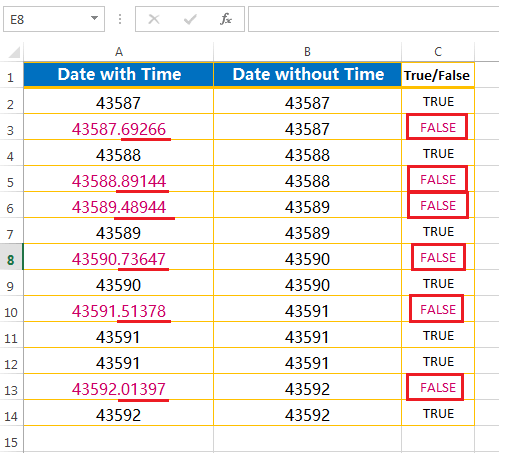Select row 6 header
Image resolution: width=505 pixels, height=456 pixels.
[11, 205]
